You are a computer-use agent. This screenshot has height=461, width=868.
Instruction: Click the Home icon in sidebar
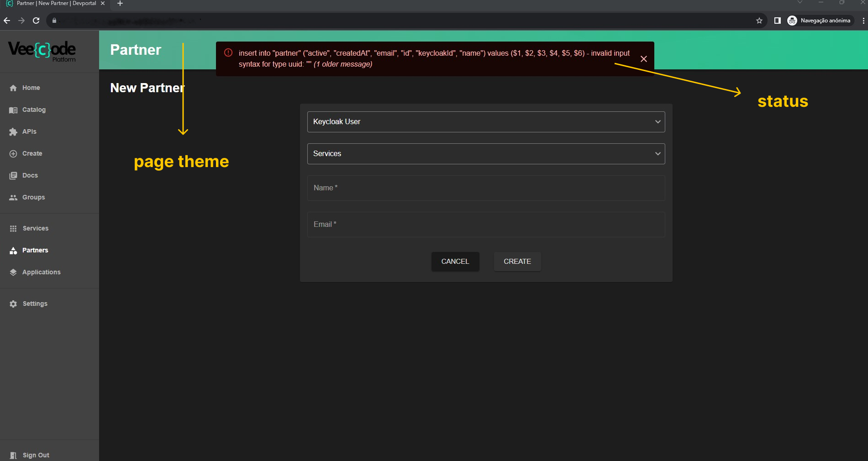[x=13, y=88]
